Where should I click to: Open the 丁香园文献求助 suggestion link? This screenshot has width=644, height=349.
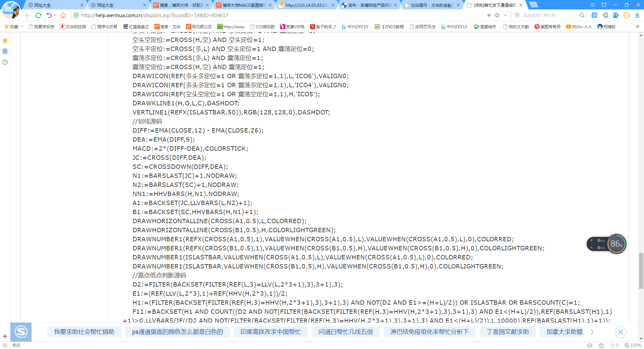coord(507,332)
